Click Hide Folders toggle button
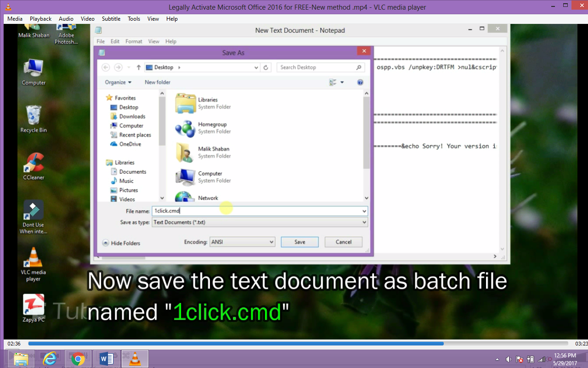This screenshot has width=588, height=368. (121, 243)
